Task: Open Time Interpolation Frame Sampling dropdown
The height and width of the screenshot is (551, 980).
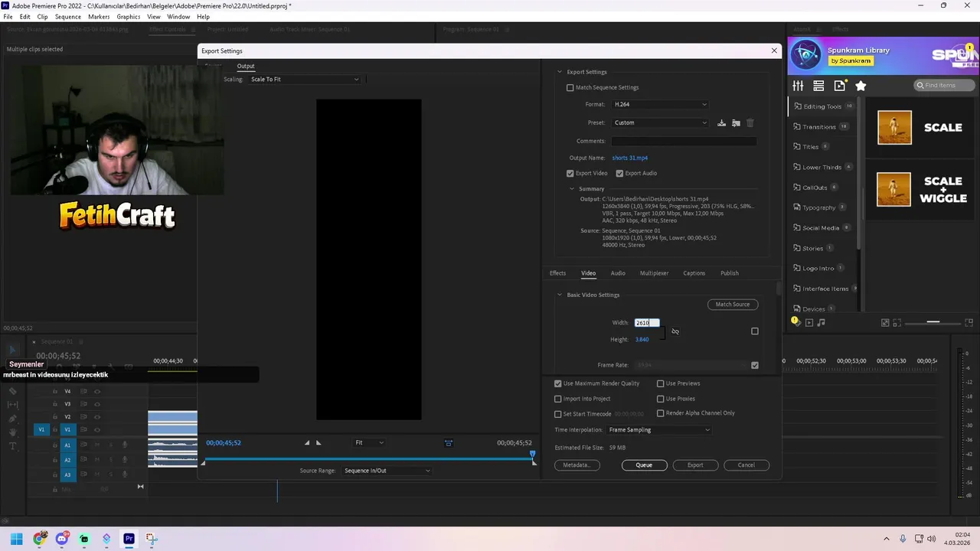Action: pos(659,430)
